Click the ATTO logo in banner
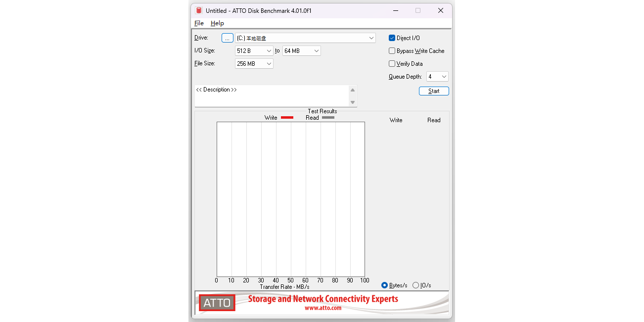Screen dimensions: 644x322 point(217,303)
